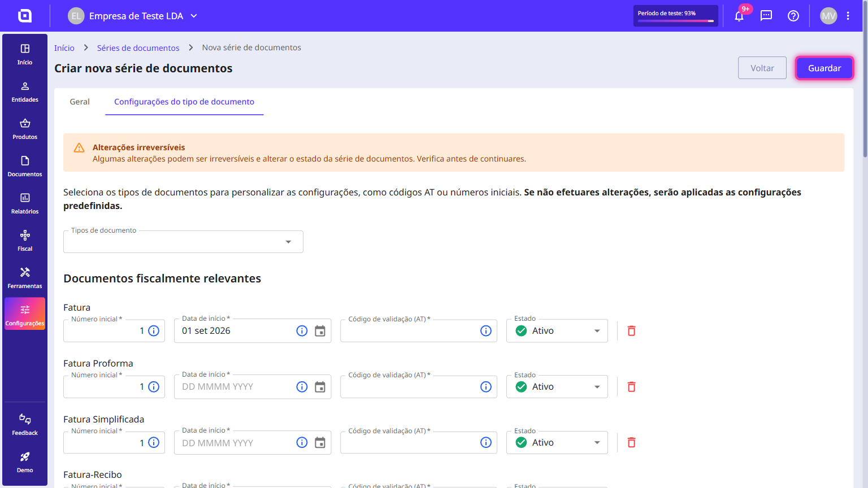Open the three-dot header menu

point(848,16)
